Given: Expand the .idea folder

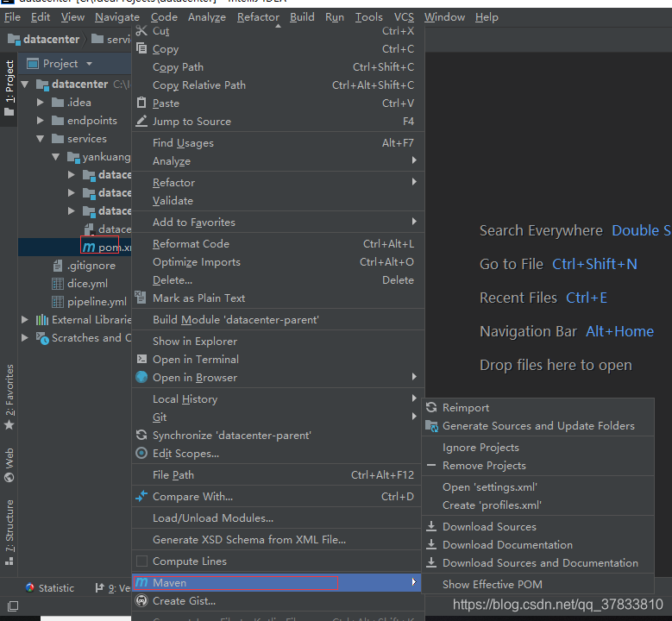Looking at the screenshot, I should click(41, 103).
